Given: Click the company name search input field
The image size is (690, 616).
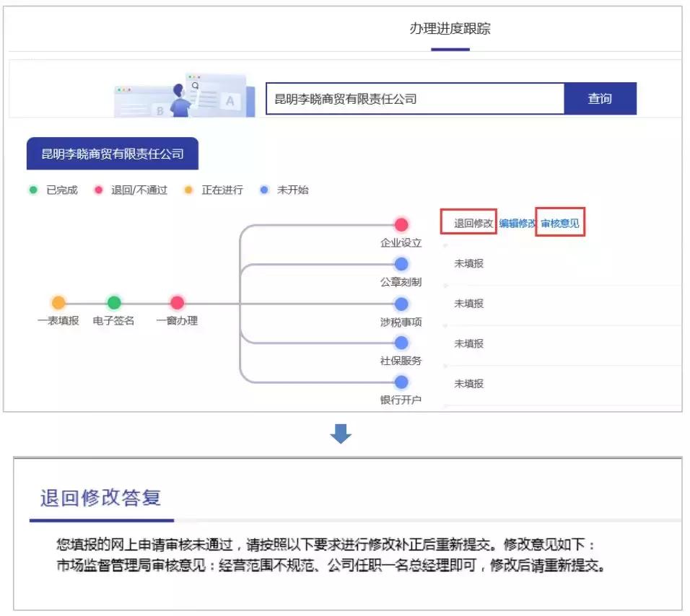Looking at the screenshot, I should click(415, 98).
